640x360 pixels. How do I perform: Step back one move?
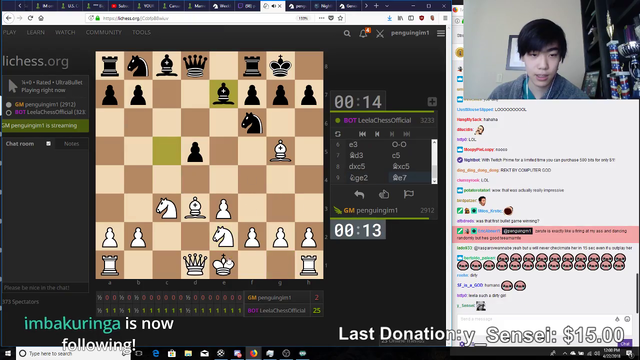pos(377,134)
